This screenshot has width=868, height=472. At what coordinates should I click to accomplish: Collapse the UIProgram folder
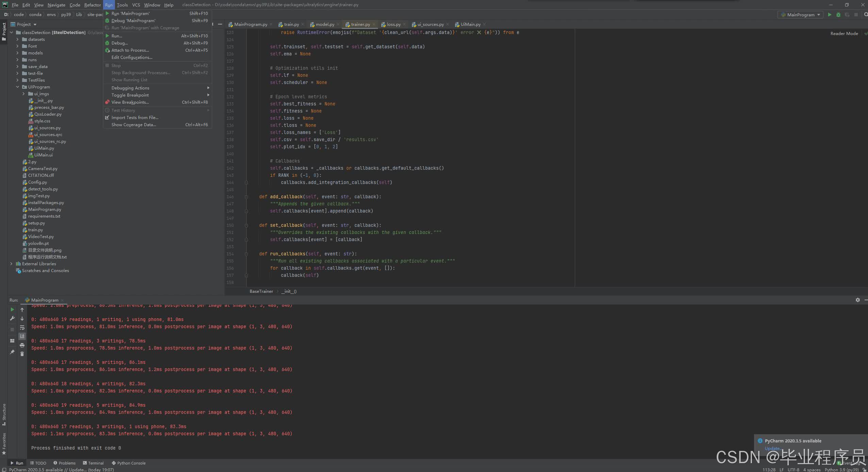17,87
